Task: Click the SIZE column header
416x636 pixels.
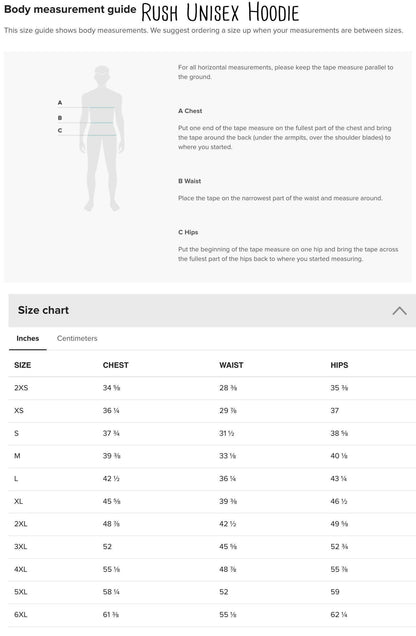Action: click(x=23, y=365)
